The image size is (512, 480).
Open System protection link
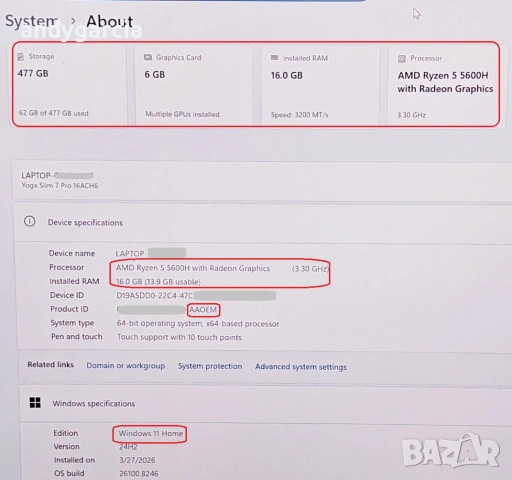(x=210, y=366)
